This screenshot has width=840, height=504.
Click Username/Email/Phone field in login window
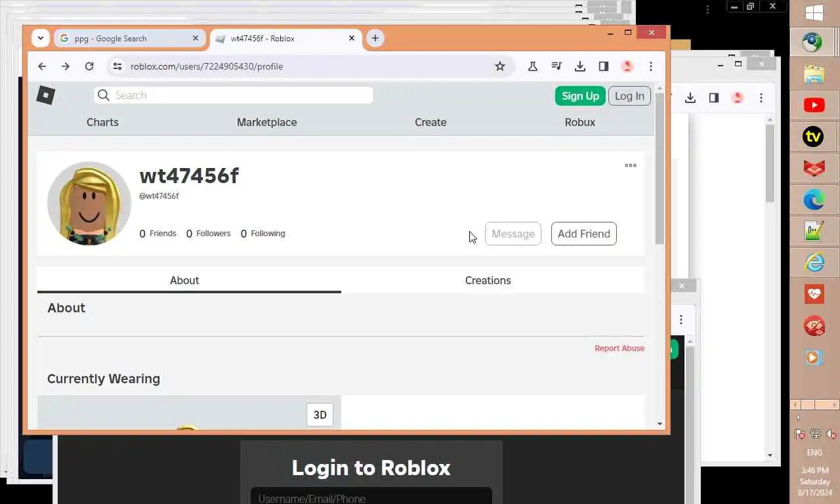pos(371,496)
